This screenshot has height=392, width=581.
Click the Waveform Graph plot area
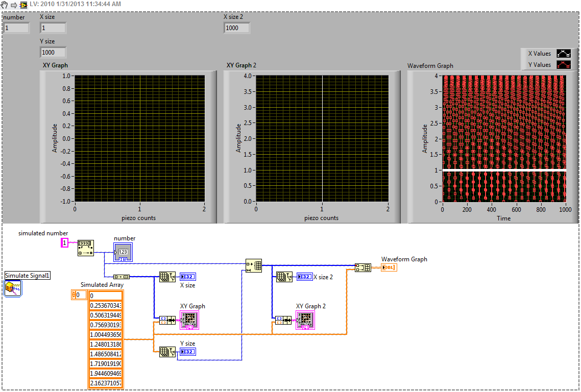[x=504, y=138]
